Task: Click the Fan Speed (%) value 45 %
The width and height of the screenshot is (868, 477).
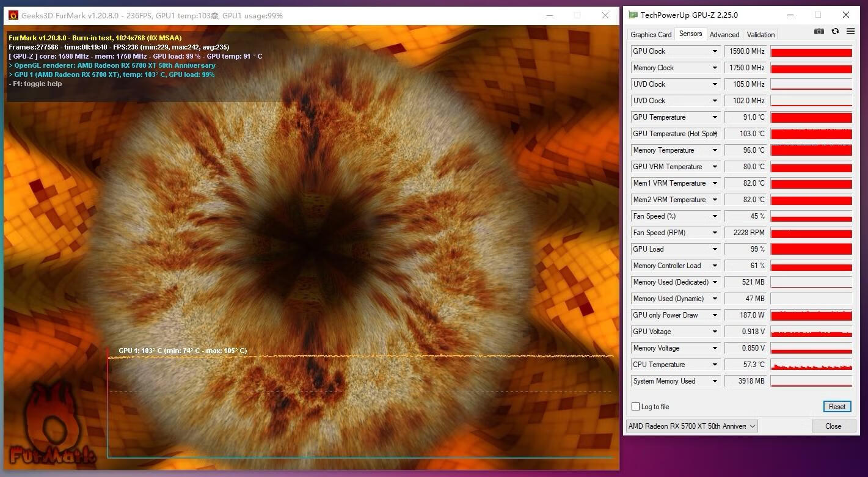Action: 746,216
